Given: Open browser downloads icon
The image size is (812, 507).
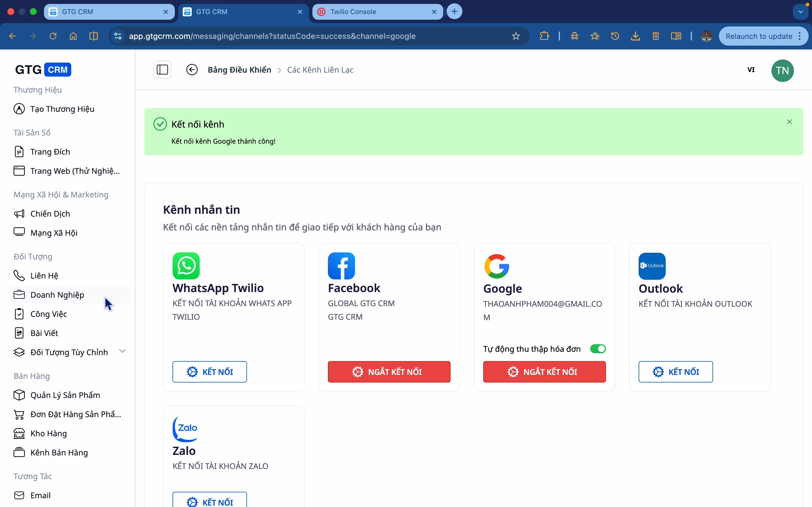Looking at the screenshot, I should pos(636,36).
